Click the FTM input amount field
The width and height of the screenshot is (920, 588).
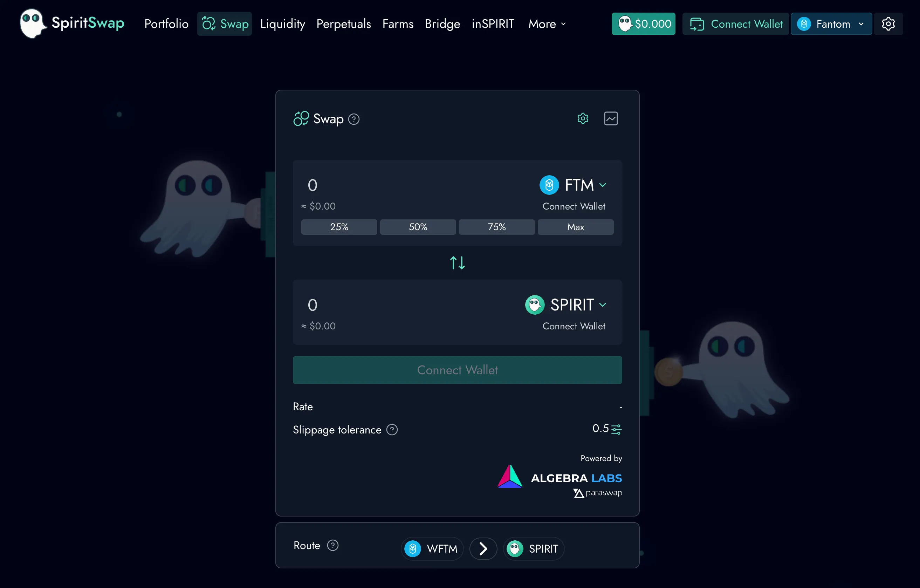click(x=413, y=185)
